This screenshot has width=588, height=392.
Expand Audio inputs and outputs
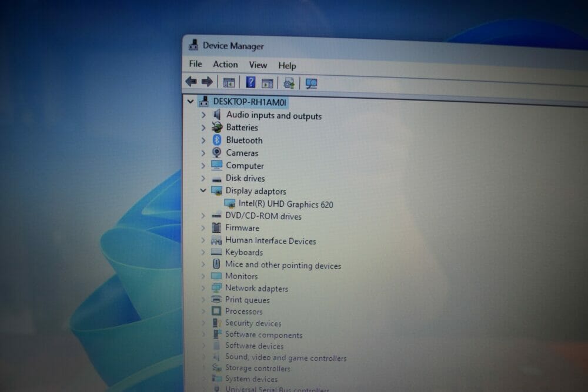tap(203, 115)
